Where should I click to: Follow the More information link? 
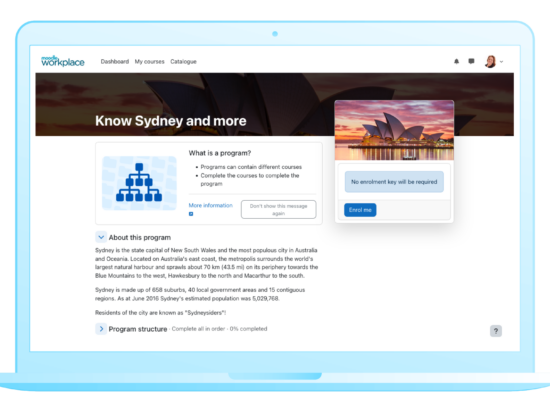tap(210, 205)
